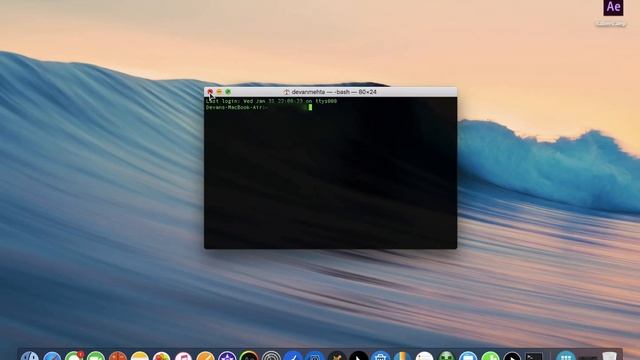The image size is (640, 360).
Task: Click the Terminal title bar text
Action: click(334, 92)
